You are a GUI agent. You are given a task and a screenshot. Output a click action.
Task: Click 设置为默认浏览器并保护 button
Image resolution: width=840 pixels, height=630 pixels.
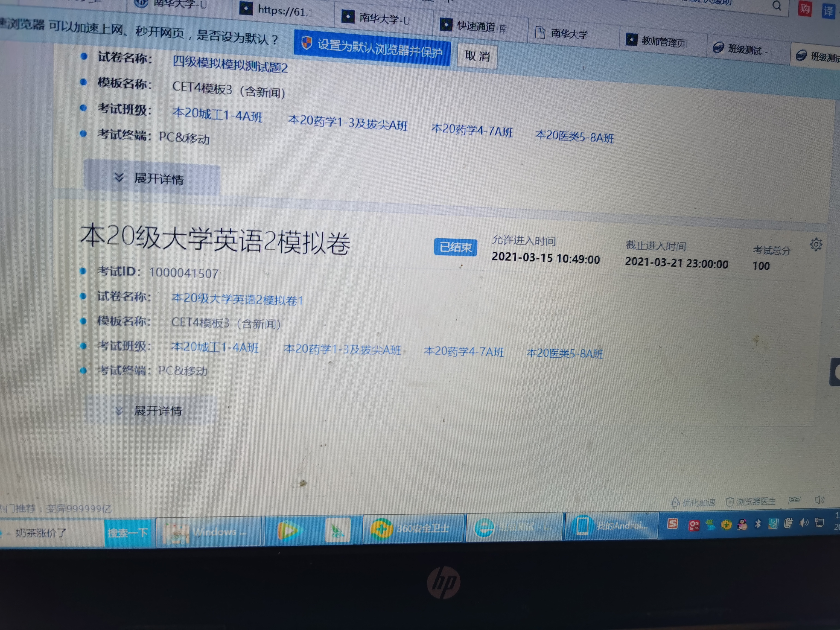coord(372,48)
